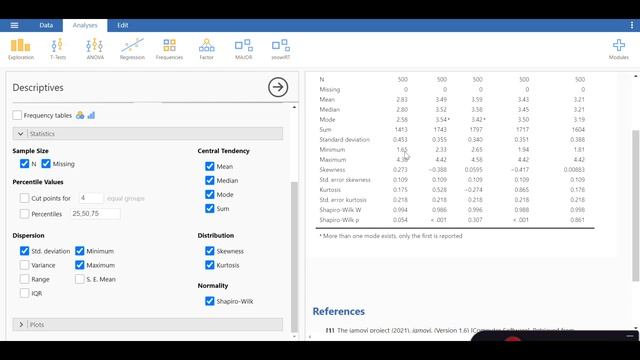Switch to the Data tab

coord(46,25)
